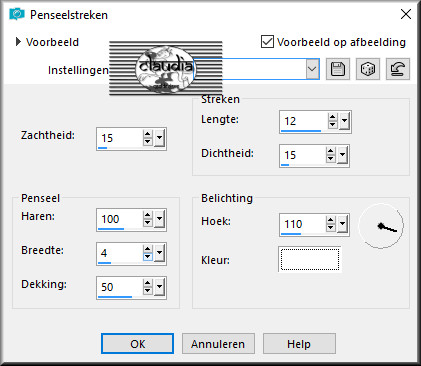Increase Hoek value with up arrow
Screen dimensions: 421x366
tap(331, 220)
